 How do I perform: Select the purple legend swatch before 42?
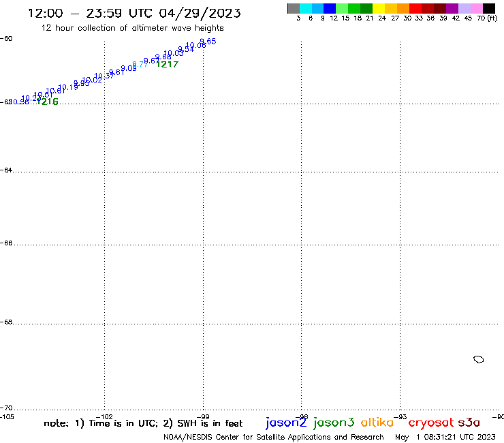click(x=452, y=8)
